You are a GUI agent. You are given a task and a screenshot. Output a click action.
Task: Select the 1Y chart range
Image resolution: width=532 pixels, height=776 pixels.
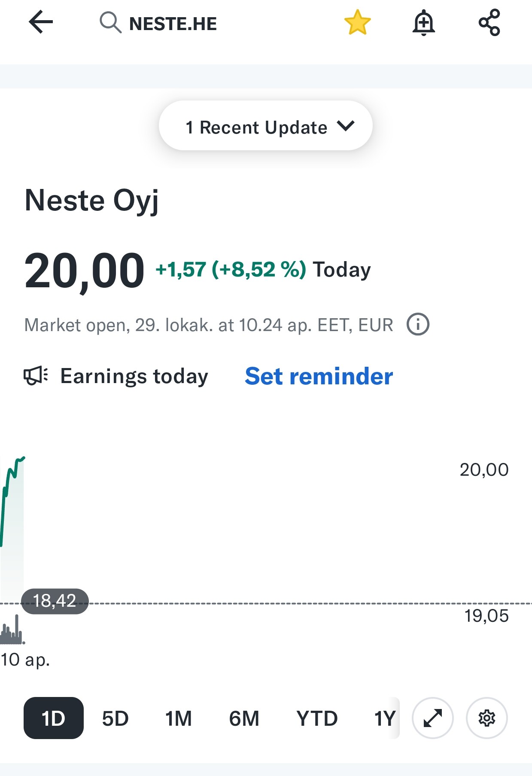[x=384, y=718]
